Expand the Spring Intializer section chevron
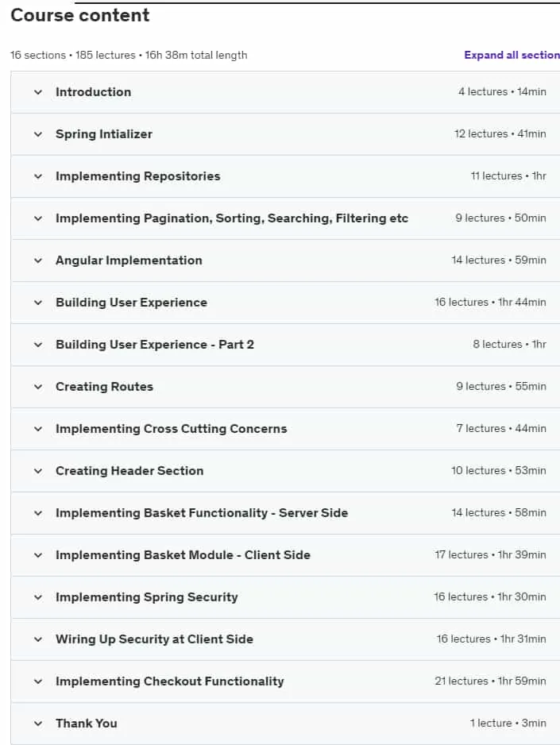The image size is (560, 745). pos(38,134)
